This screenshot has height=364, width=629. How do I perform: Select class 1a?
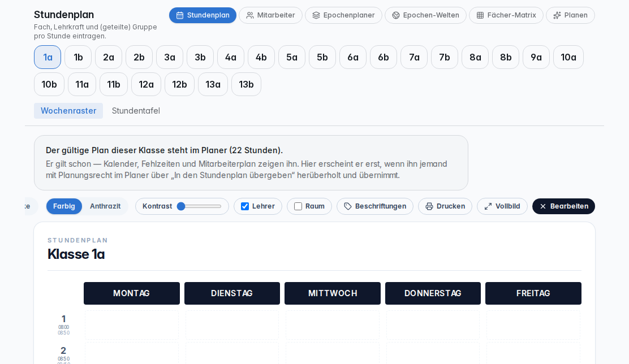(48, 57)
